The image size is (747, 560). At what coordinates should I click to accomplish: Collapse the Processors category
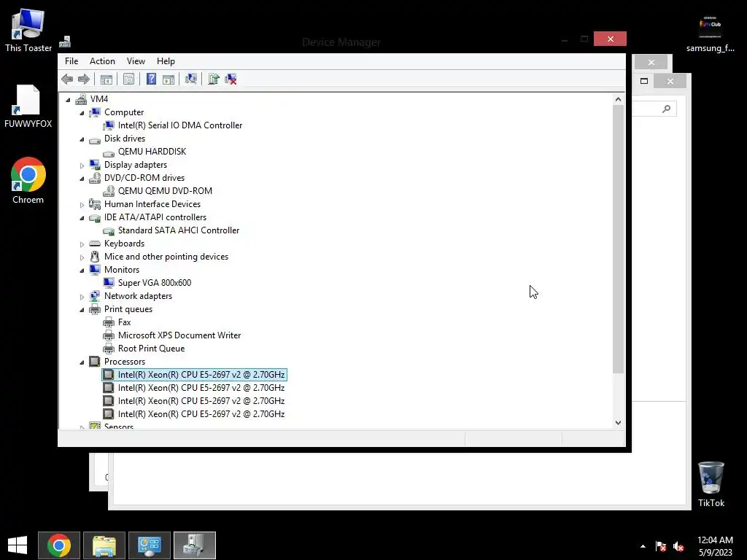tap(82, 362)
